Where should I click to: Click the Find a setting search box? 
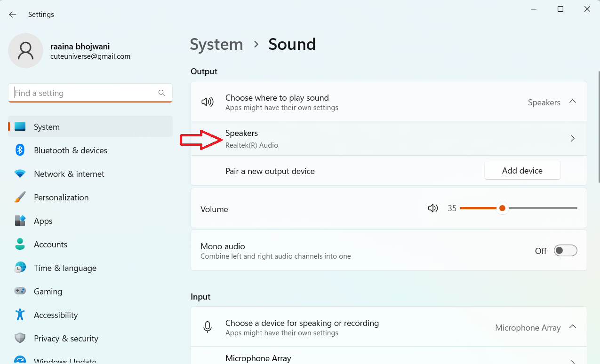(85, 93)
